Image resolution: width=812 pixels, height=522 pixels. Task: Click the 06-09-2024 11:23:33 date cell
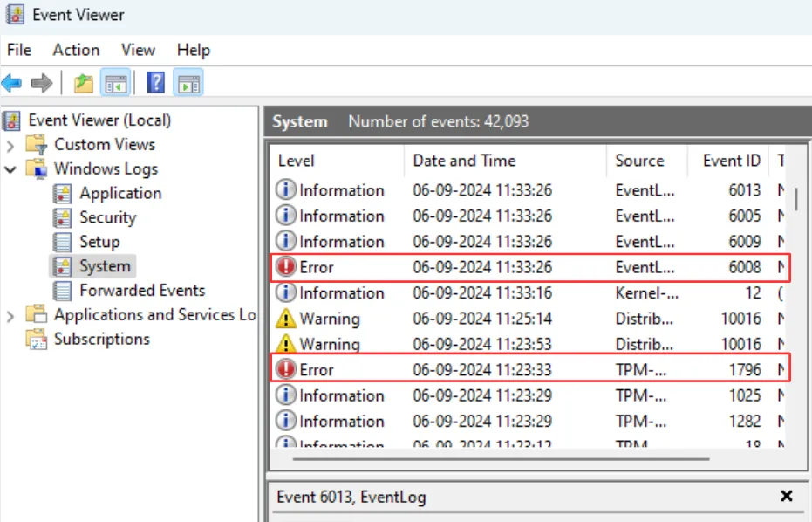tap(482, 369)
